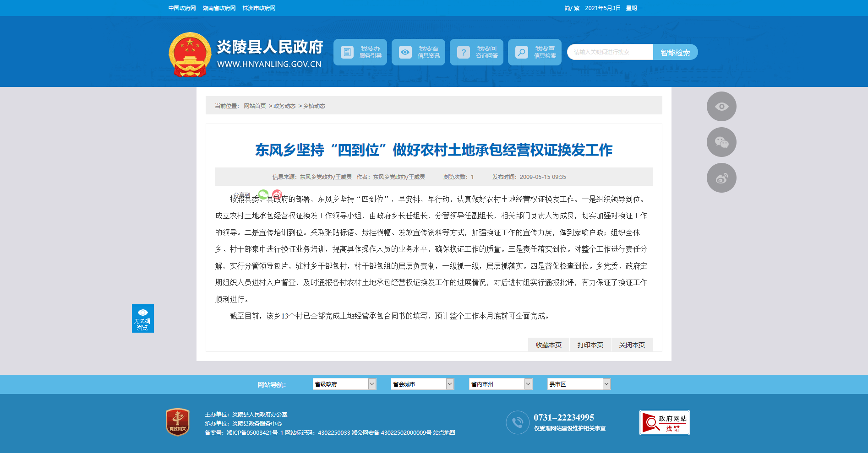Share article via green WeChat icon
Image resolution: width=868 pixels, height=453 pixels.
point(263,194)
